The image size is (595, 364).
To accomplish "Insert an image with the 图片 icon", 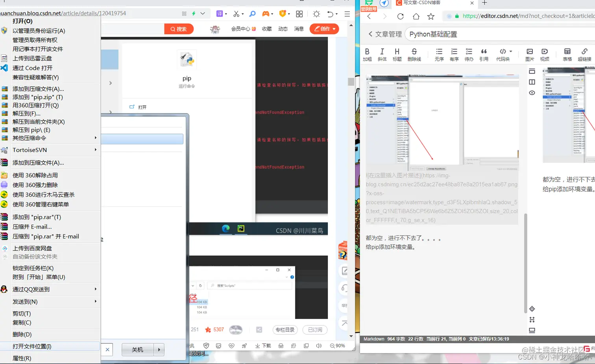I will pos(530,53).
